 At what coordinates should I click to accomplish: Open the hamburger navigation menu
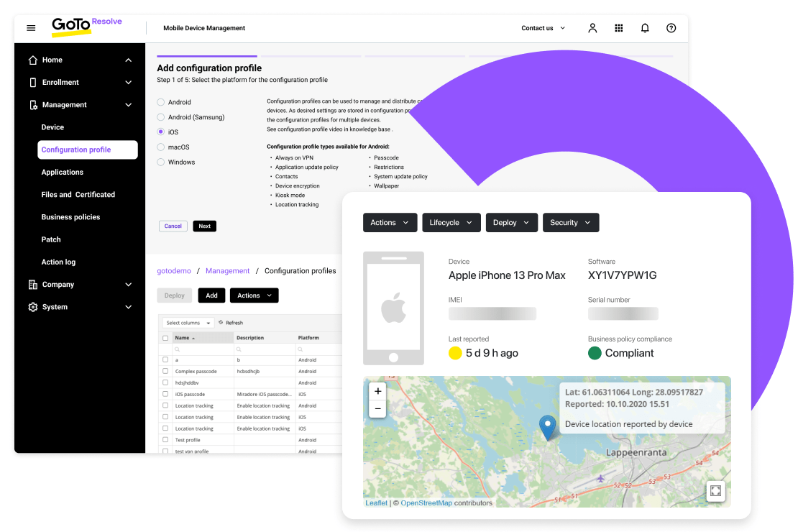click(x=30, y=27)
